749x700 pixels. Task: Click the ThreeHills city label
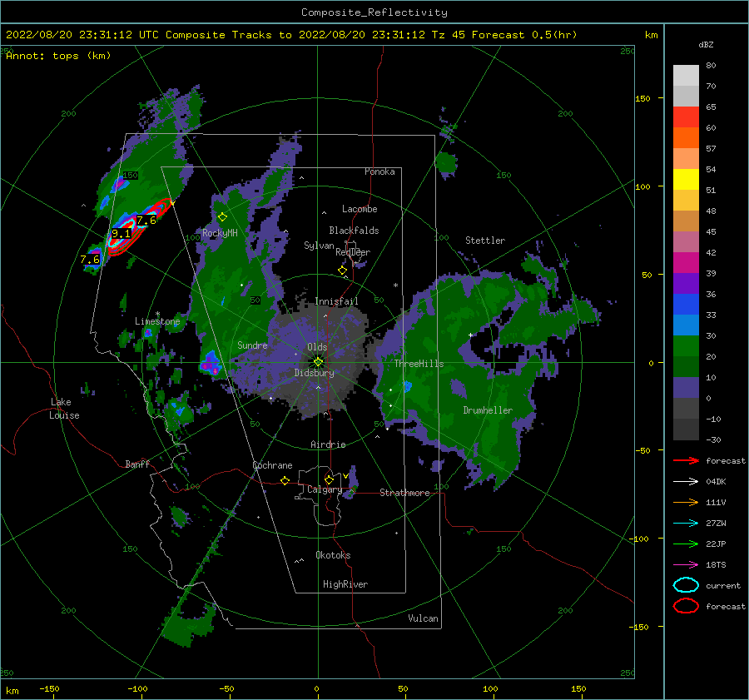(419, 364)
